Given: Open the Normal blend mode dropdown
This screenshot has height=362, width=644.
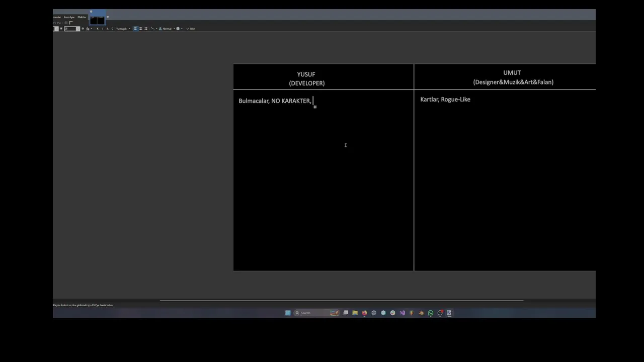Looking at the screenshot, I should pos(169,29).
